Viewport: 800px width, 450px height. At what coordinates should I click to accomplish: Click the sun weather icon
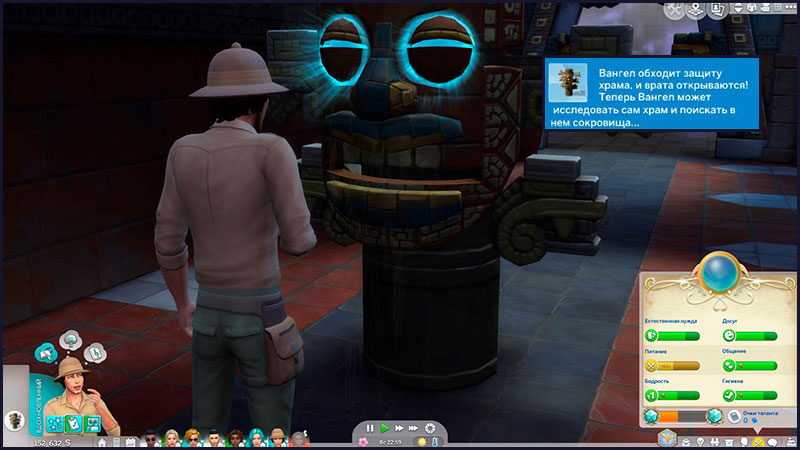tap(421, 442)
